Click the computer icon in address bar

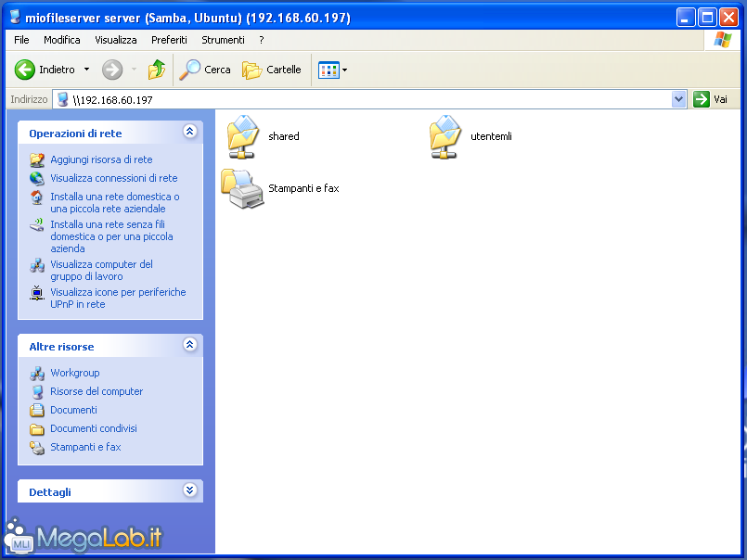[62, 99]
